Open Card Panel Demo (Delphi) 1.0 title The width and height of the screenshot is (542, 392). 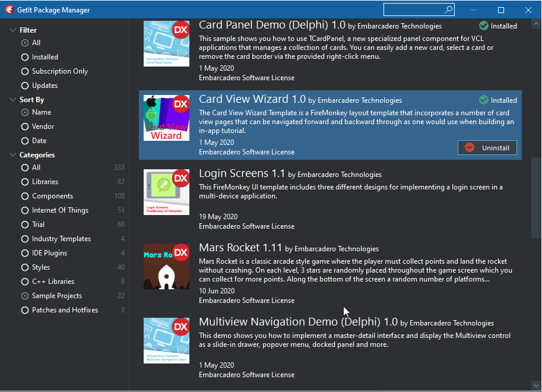pyautogui.click(x=272, y=25)
